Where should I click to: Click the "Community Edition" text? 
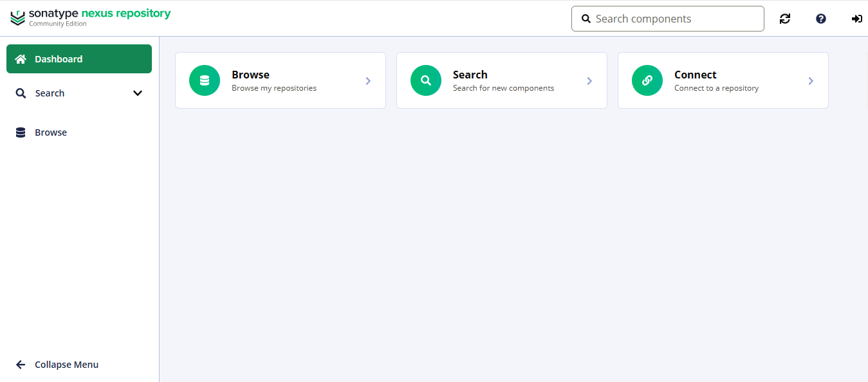coord(58,24)
